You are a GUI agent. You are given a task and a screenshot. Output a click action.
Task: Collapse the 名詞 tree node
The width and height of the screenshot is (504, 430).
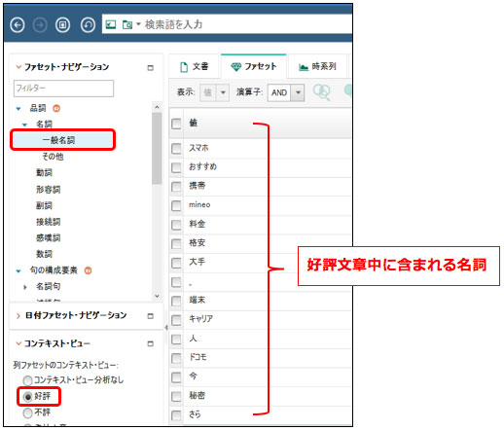(x=24, y=125)
